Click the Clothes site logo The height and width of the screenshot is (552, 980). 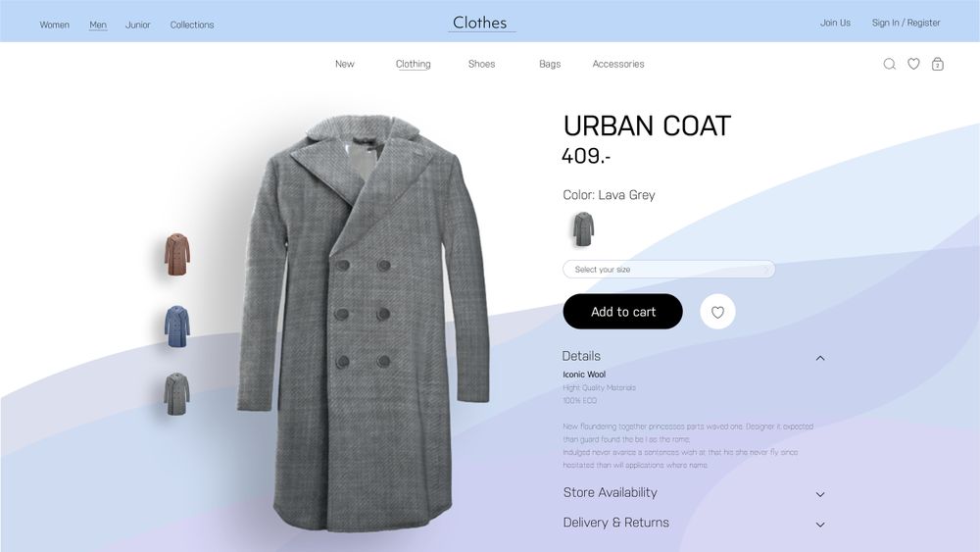pyautogui.click(x=480, y=23)
